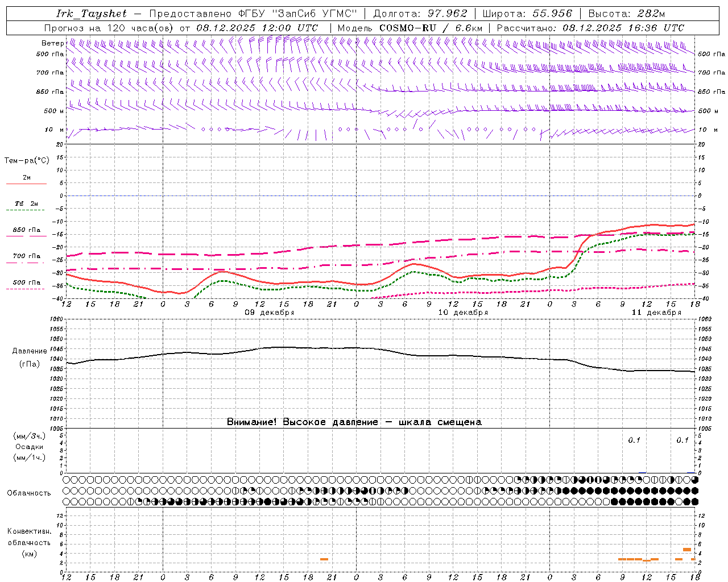
Task: Click the "700 гПа" temperature legend label
Action: point(27,256)
